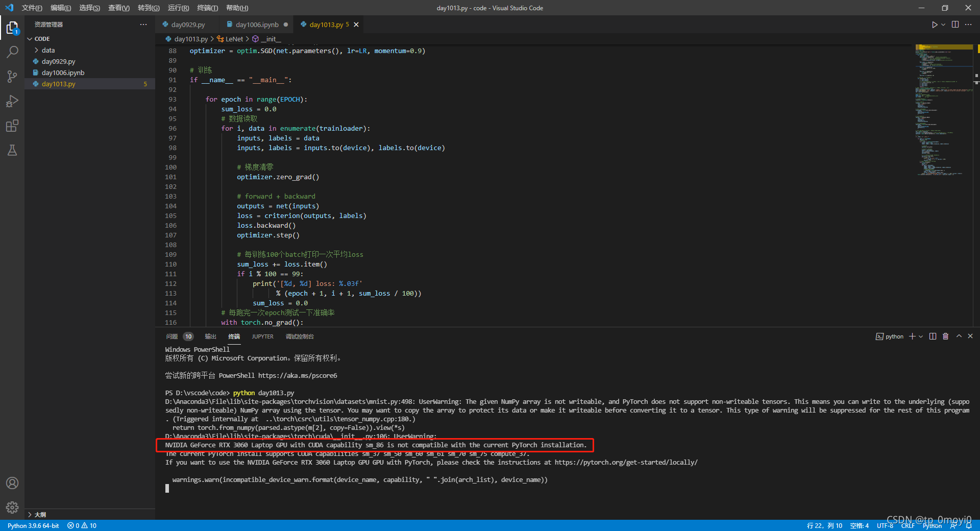
Task: Open terminal launch profile dropdown arrow
Action: (921, 336)
